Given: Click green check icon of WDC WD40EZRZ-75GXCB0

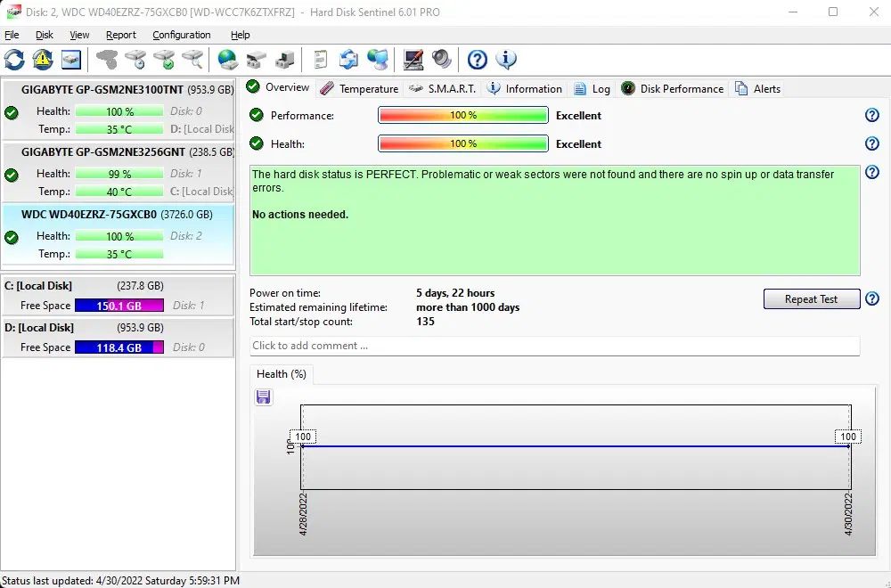Looking at the screenshot, I should (12, 238).
